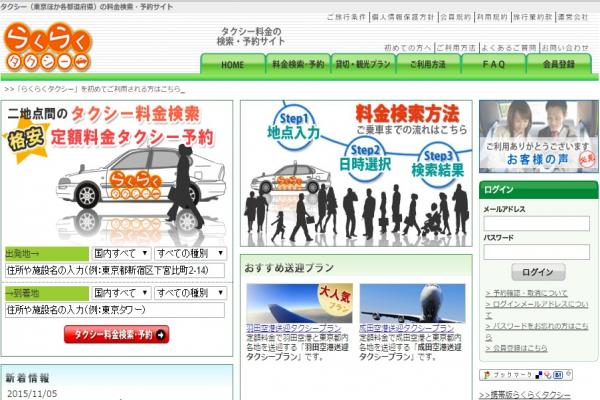Screen dimensions: 600x400
Task: Click the 初めてご利用される方はこちら link
Action: 95,89
